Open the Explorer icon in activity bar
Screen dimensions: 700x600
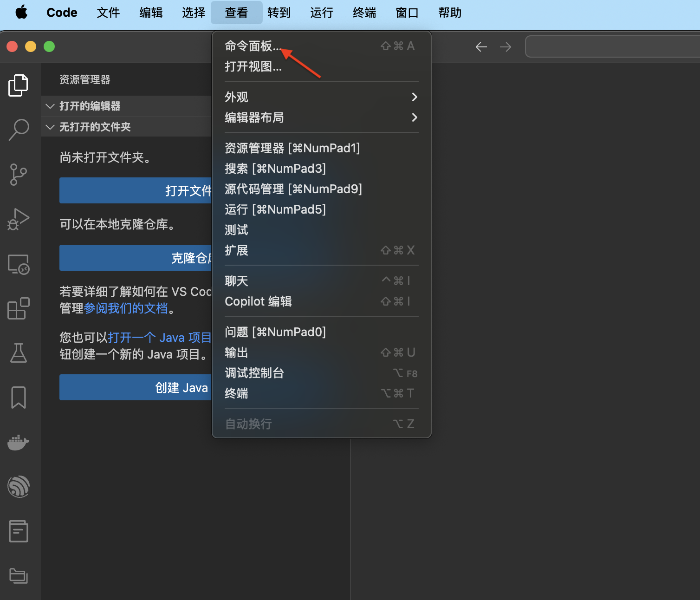click(19, 85)
